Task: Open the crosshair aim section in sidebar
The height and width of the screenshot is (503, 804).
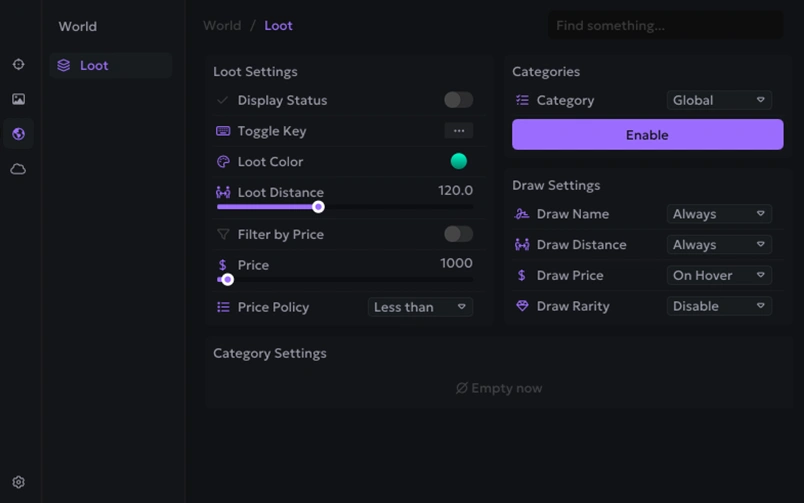Action: [x=18, y=65]
